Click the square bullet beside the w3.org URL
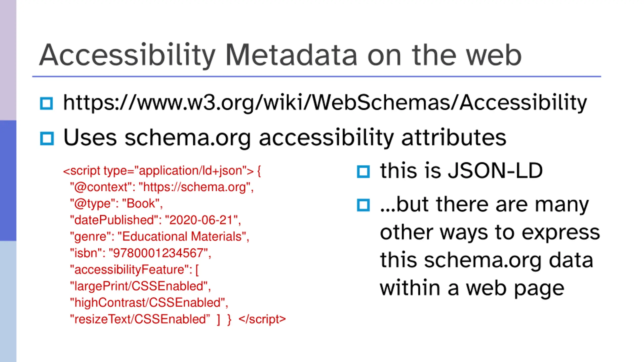 [x=47, y=103]
